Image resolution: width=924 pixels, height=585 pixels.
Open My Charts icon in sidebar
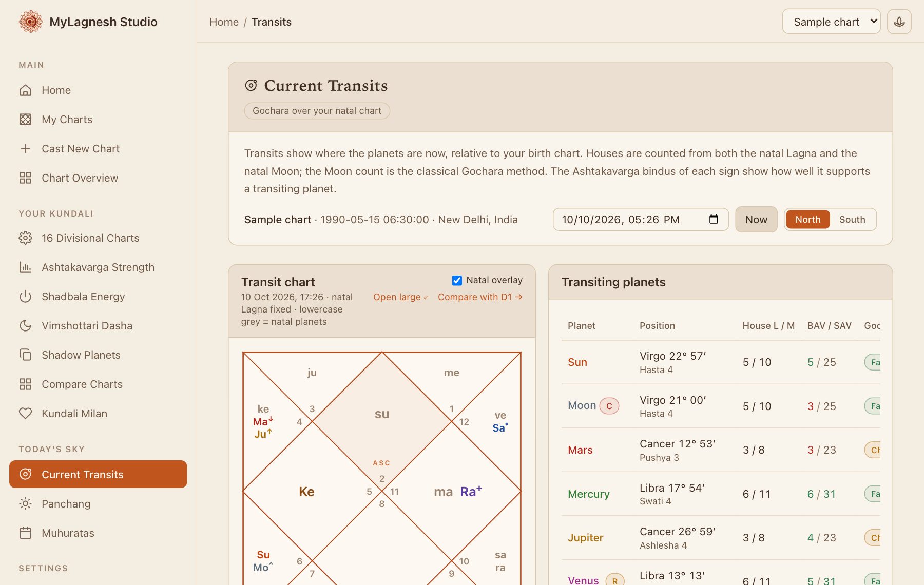point(25,120)
